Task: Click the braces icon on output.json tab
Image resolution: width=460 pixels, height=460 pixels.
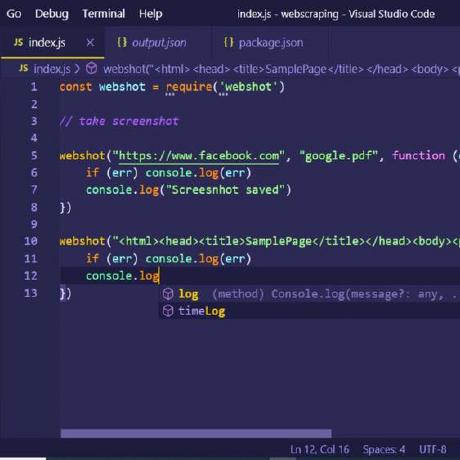Action: 122,42
